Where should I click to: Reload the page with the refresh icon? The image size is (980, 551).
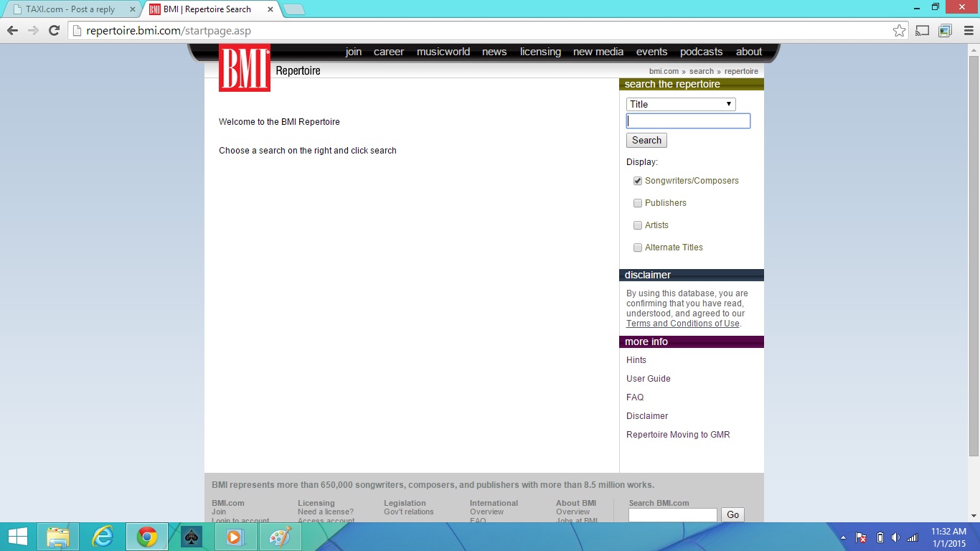54,31
